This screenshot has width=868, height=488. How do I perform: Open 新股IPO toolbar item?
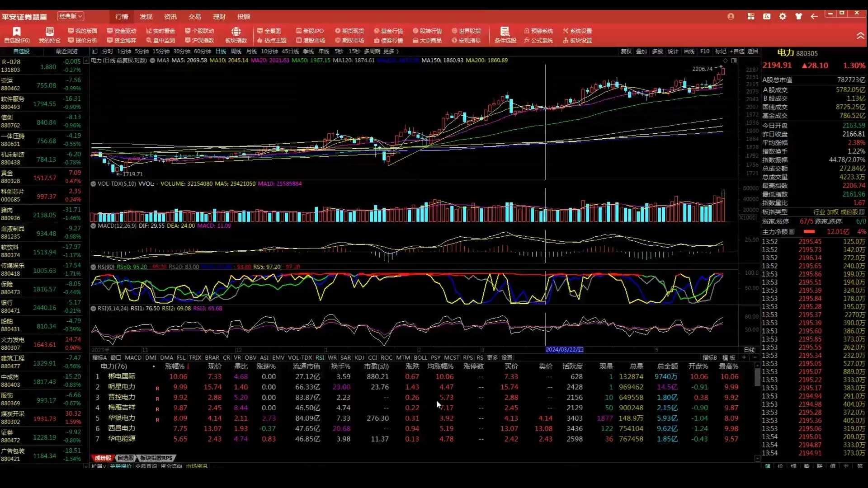point(310,31)
